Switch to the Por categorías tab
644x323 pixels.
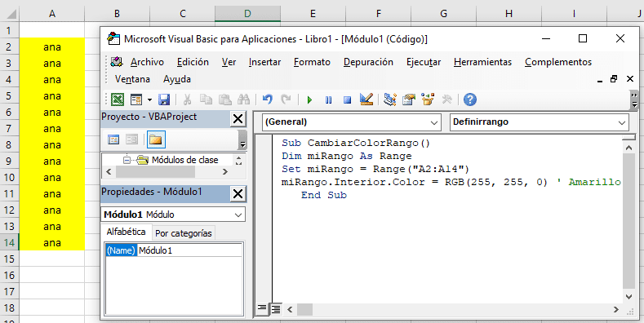[184, 233]
